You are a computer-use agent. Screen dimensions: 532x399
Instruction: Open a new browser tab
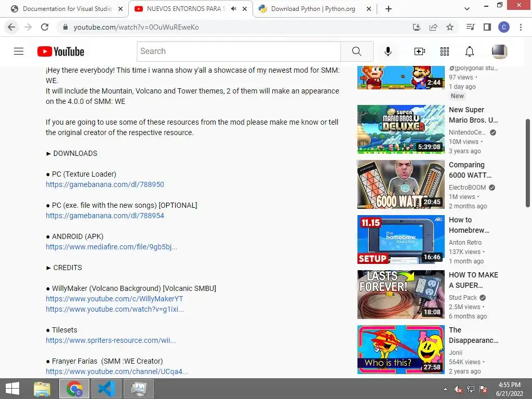coord(389,9)
